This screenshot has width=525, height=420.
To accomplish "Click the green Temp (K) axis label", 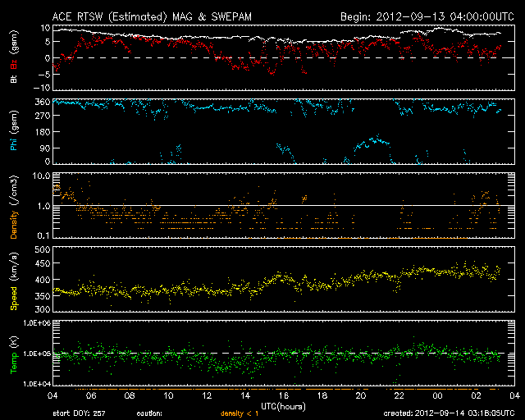I will click(15, 354).
